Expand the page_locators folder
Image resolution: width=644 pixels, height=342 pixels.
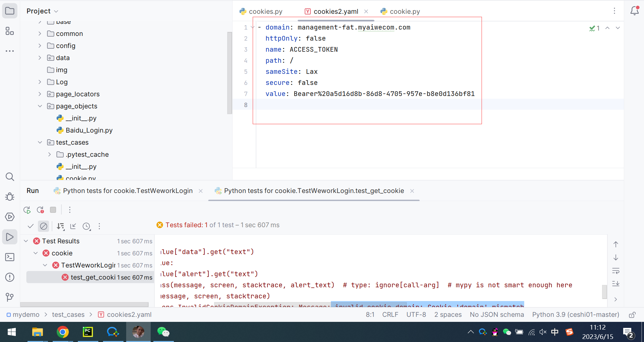point(40,94)
